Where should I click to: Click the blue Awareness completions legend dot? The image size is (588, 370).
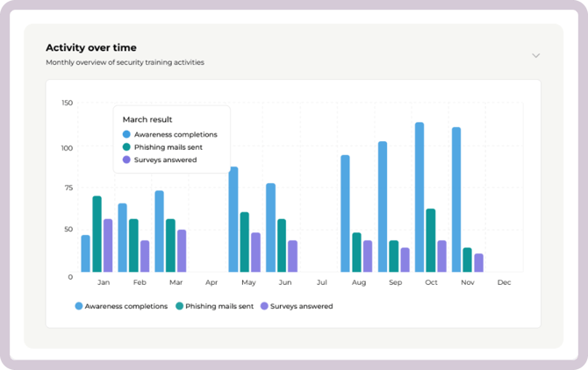pyautogui.click(x=79, y=306)
